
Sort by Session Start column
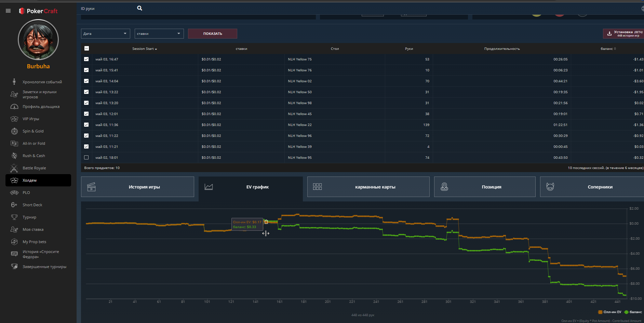pyautogui.click(x=145, y=49)
